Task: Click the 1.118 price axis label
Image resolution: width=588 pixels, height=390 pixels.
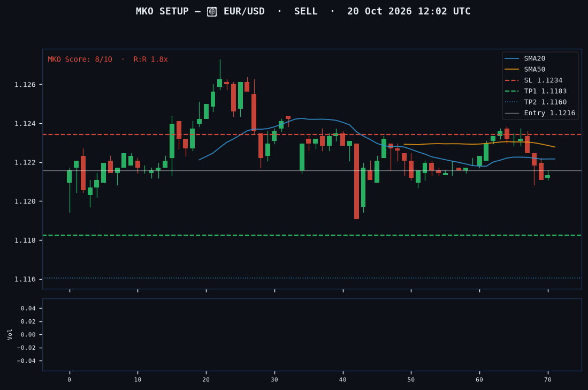Action: [x=25, y=240]
